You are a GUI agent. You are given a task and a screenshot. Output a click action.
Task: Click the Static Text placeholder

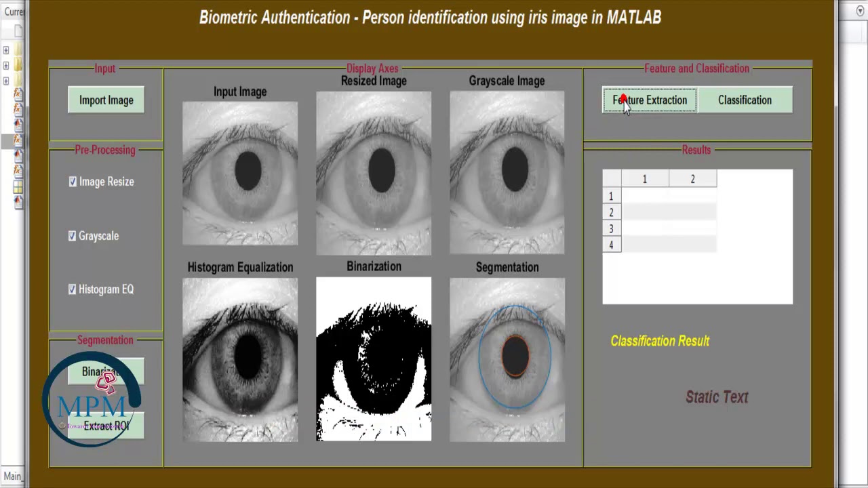717,397
